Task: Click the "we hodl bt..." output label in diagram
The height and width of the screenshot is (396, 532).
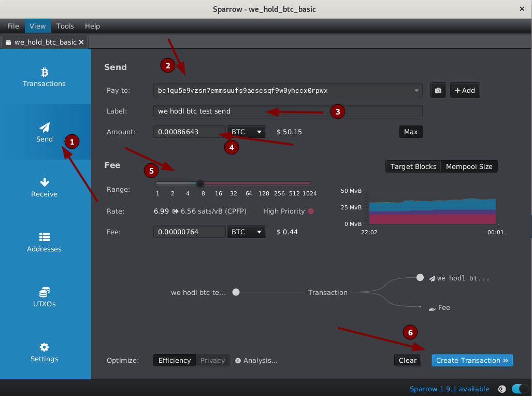Action: pyautogui.click(x=463, y=278)
